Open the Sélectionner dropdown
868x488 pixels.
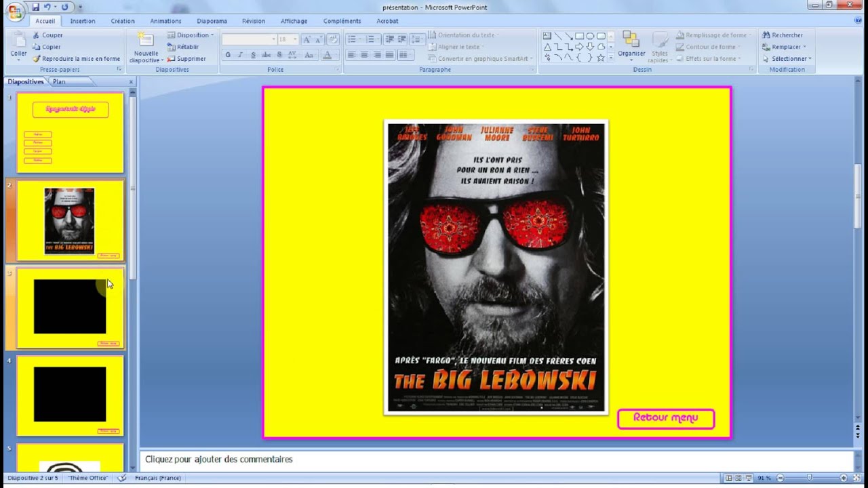coord(786,59)
